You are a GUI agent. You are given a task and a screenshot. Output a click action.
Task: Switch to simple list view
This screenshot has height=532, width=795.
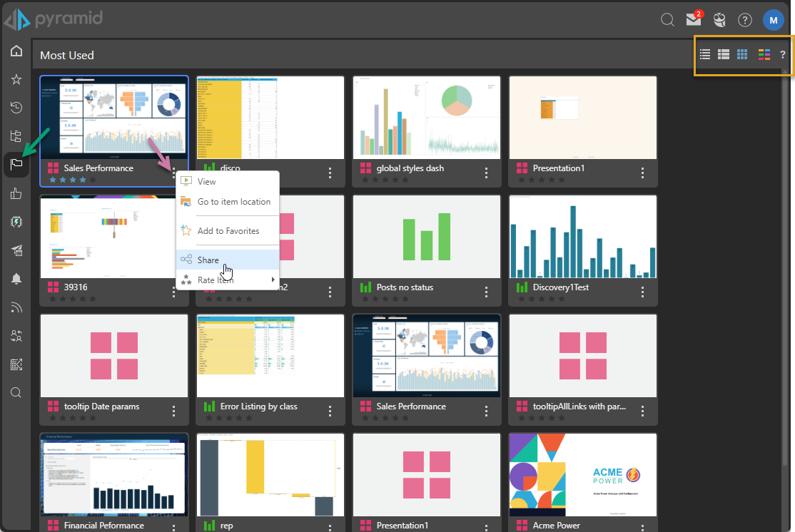pos(705,54)
